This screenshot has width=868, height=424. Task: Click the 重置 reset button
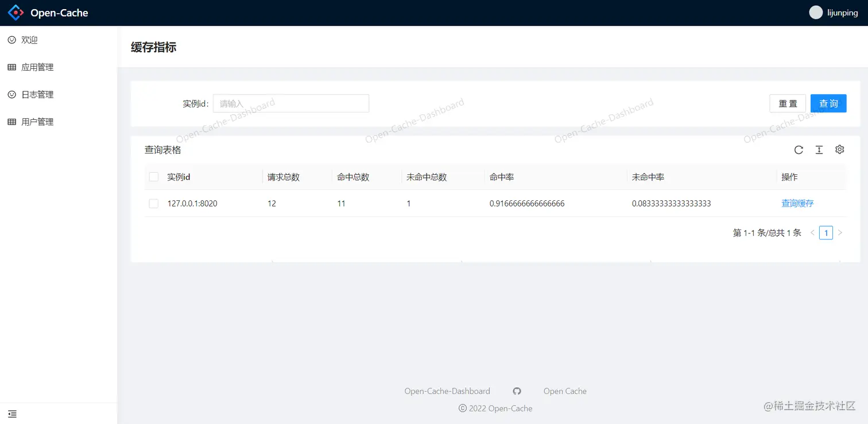pyautogui.click(x=788, y=103)
